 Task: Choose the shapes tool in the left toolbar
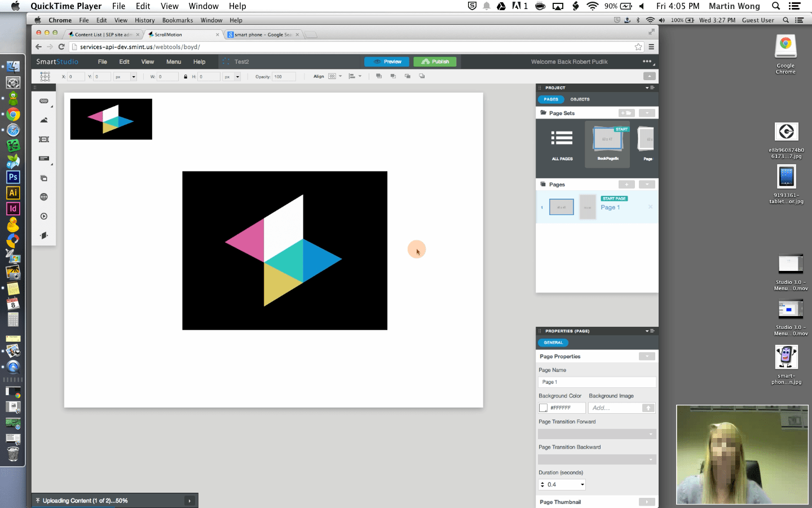44,100
